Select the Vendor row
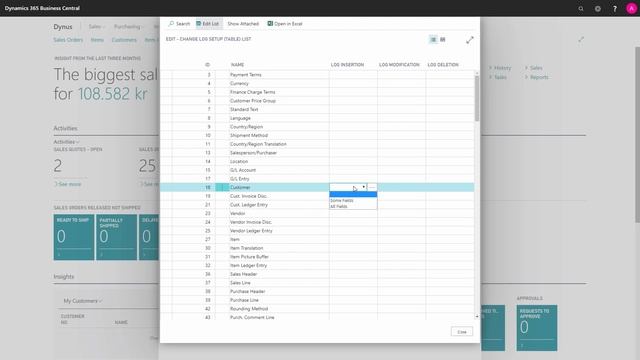This screenshot has width=640, height=360. [317, 213]
